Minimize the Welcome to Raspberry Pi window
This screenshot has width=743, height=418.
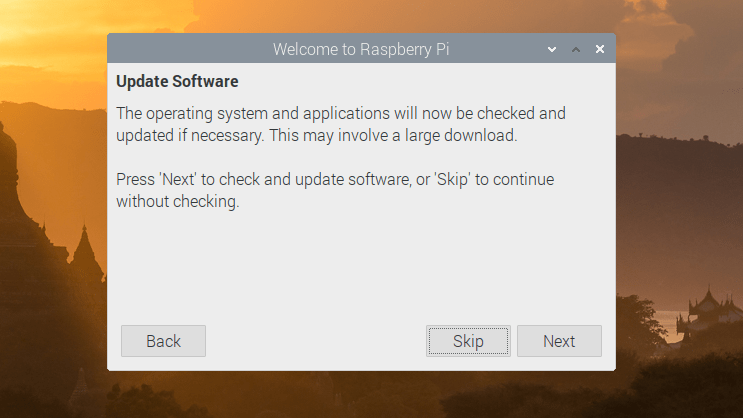(x=552, y=49)
